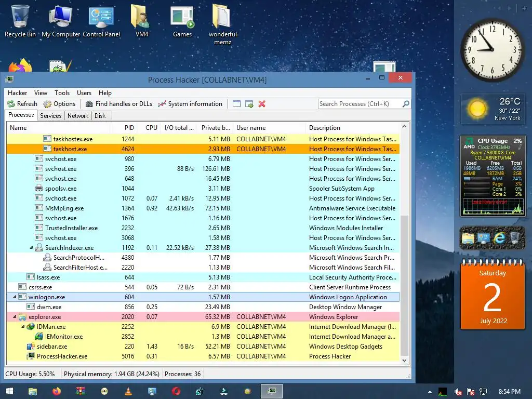Select the wonderful memz folder icon
Image resolution: width=532 pixels, height=399 pixels.
(x=222, y=24)
